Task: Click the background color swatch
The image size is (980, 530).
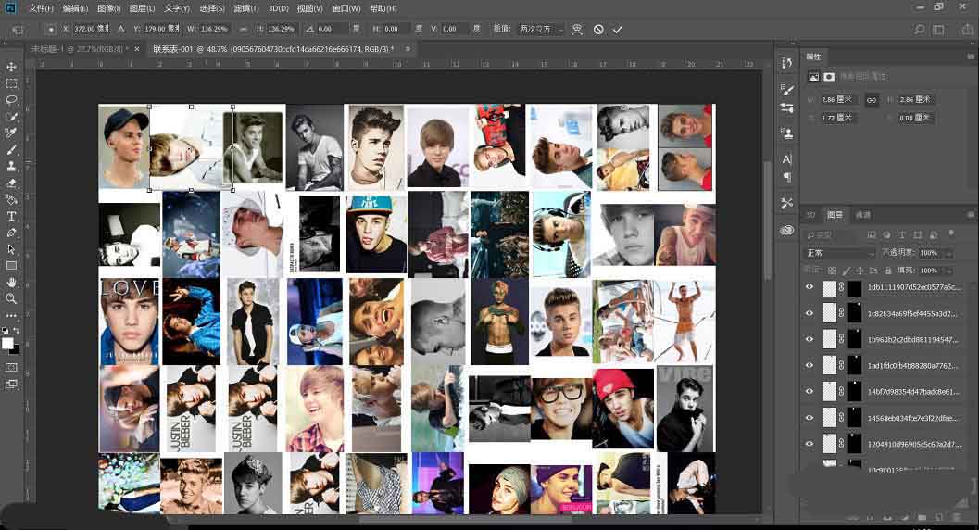Action: (15, 350)
